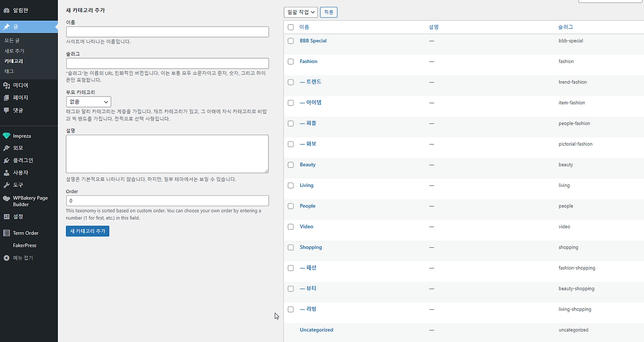Click the bbb-special slug text
The height and width of the screenshot is (342, 644).
[571, 41]
